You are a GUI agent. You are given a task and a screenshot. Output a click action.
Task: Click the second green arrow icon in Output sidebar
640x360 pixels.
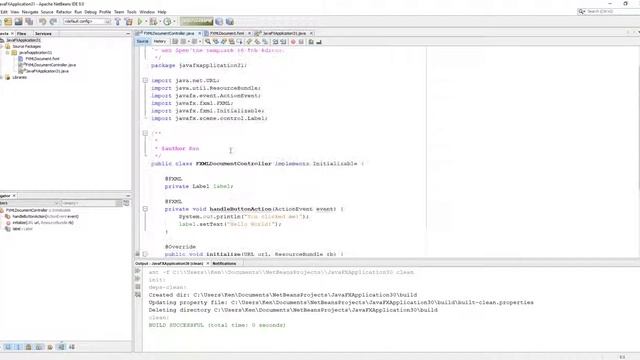tap(138, 279)
